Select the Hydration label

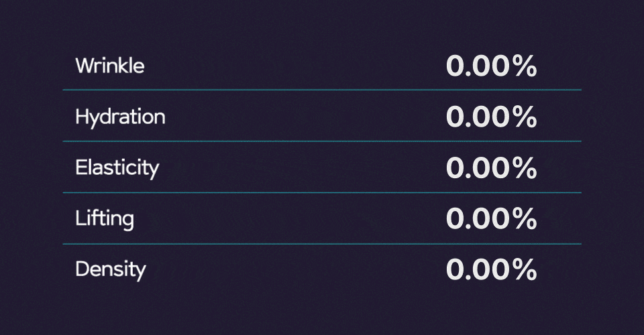pyautogui.click(x=120, y=118)
